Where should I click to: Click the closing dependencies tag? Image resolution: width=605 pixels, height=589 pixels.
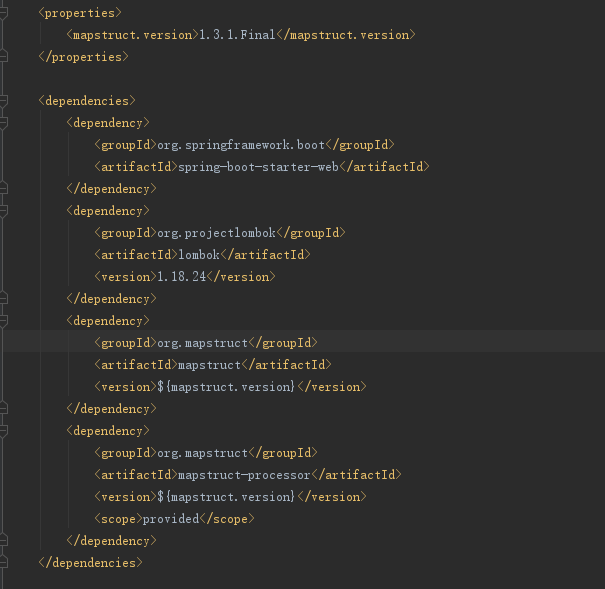pyautogui.click(x=90, y=563)
